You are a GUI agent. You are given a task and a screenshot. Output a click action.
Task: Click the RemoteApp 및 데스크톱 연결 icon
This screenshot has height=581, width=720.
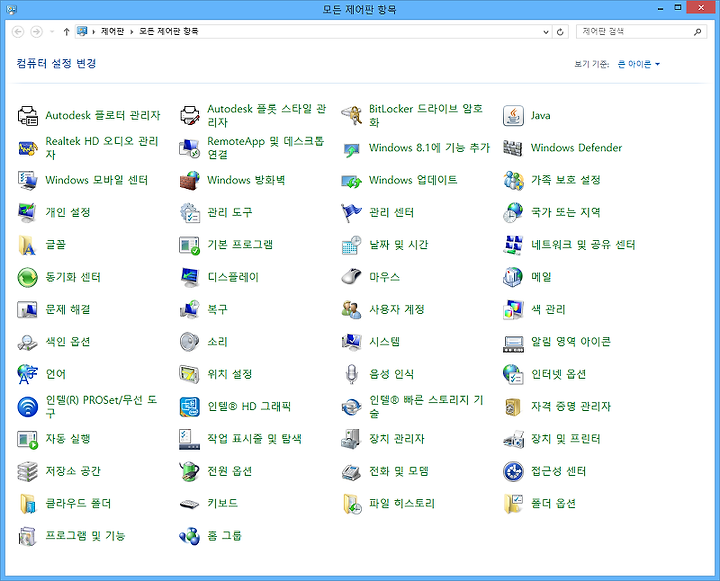tap(189, 148)
